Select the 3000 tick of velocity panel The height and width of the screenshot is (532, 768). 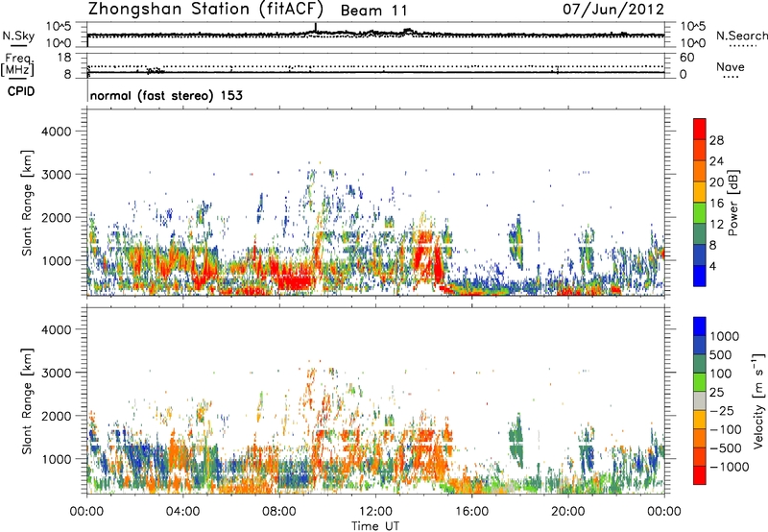(56, 373)
